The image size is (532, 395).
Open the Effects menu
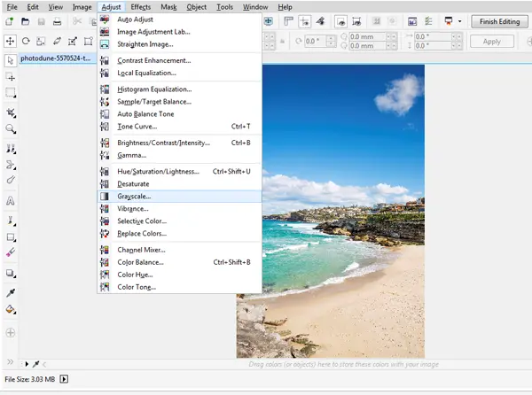point(140,7)
